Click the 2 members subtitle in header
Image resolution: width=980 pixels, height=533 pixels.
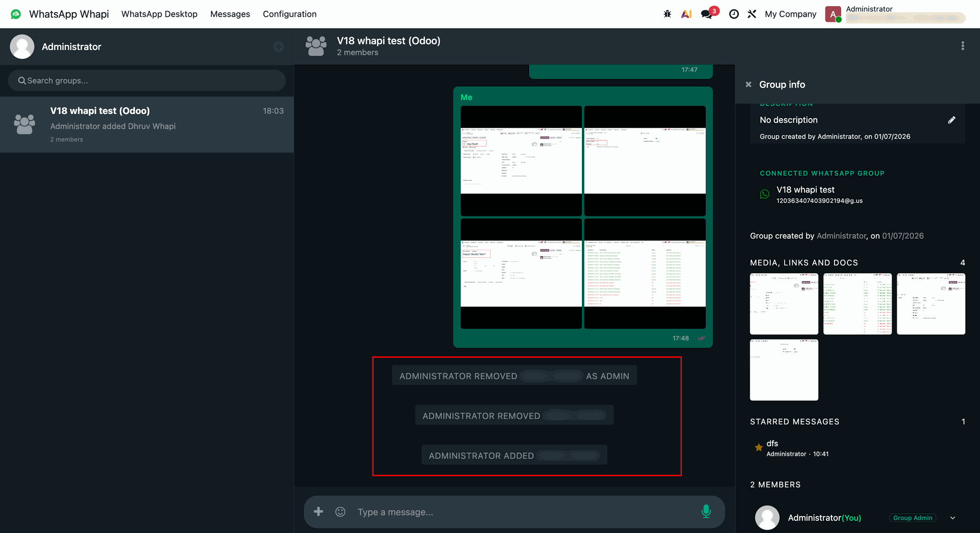point(357,53)
